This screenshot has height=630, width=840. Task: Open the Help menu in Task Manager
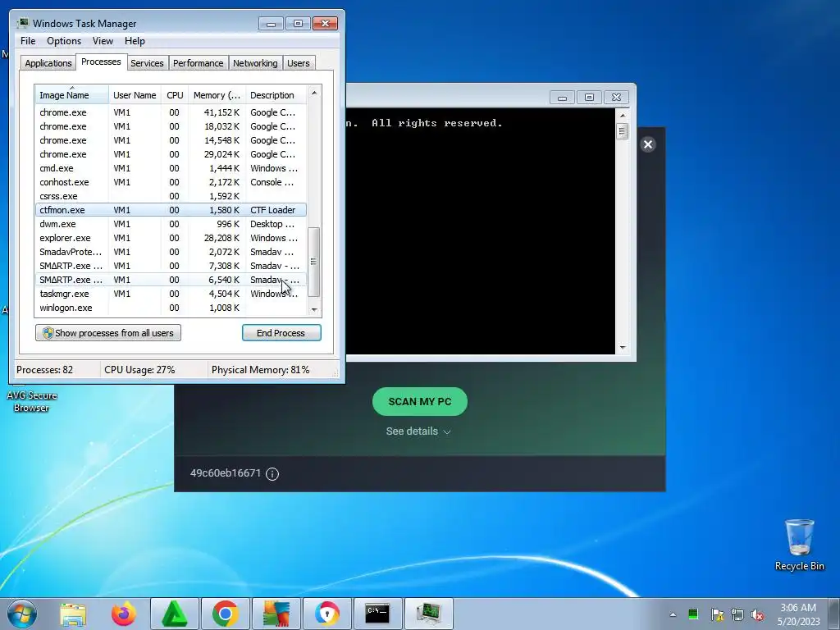(135, 41)
